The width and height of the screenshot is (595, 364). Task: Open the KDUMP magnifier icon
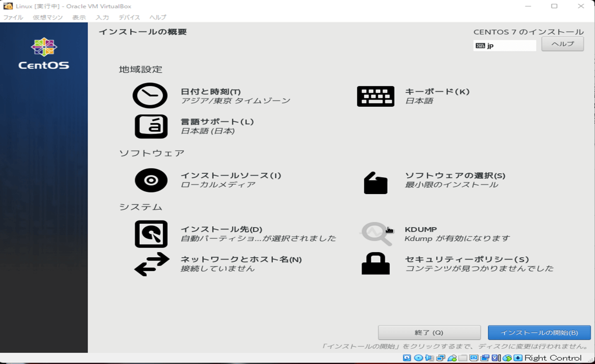point(376,234)
